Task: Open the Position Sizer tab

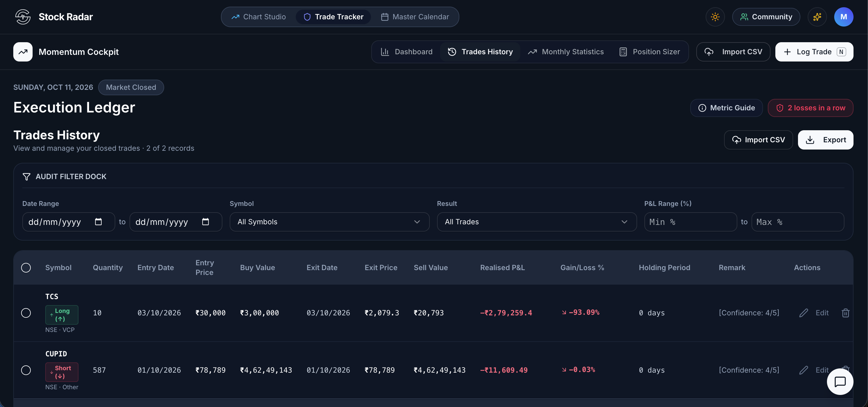Action: click(x=650, y=52)
